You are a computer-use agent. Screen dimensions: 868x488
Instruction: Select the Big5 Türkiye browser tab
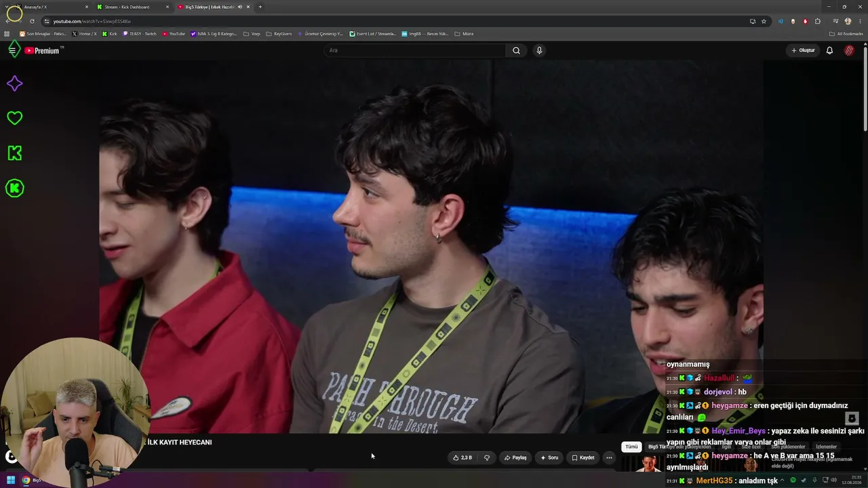[214, 7]
